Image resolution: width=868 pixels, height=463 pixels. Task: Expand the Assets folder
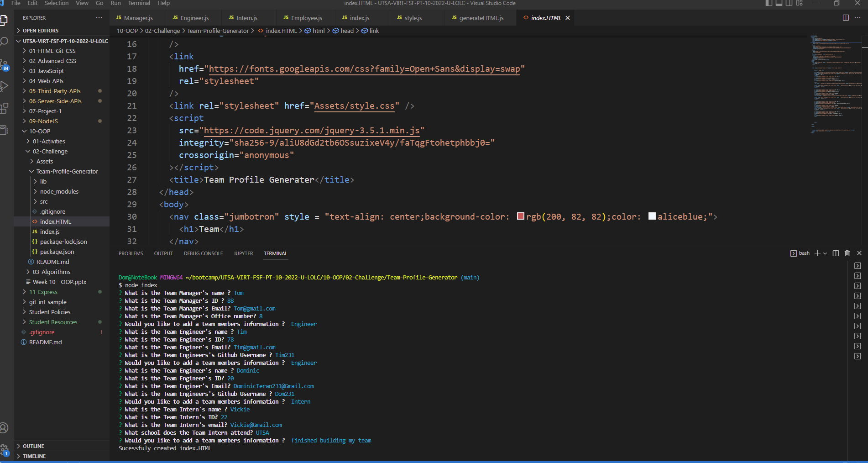(44, 161)
